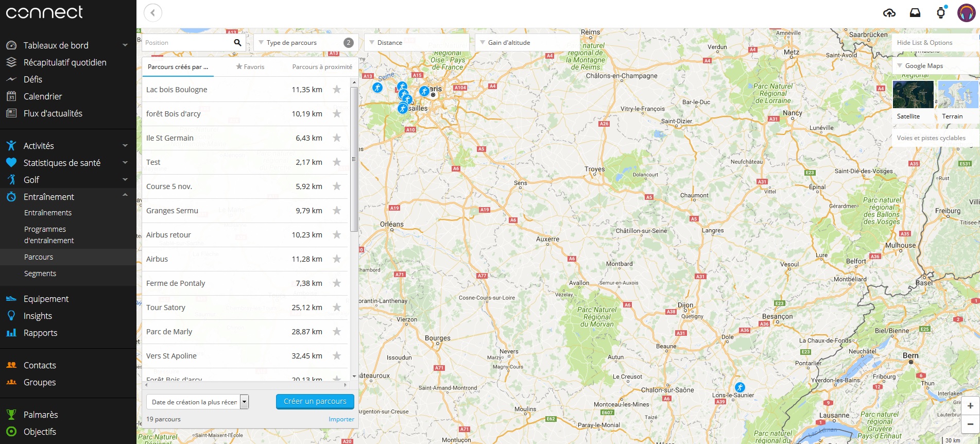
Task: Click the back arrow button
Action: [153, 13]
